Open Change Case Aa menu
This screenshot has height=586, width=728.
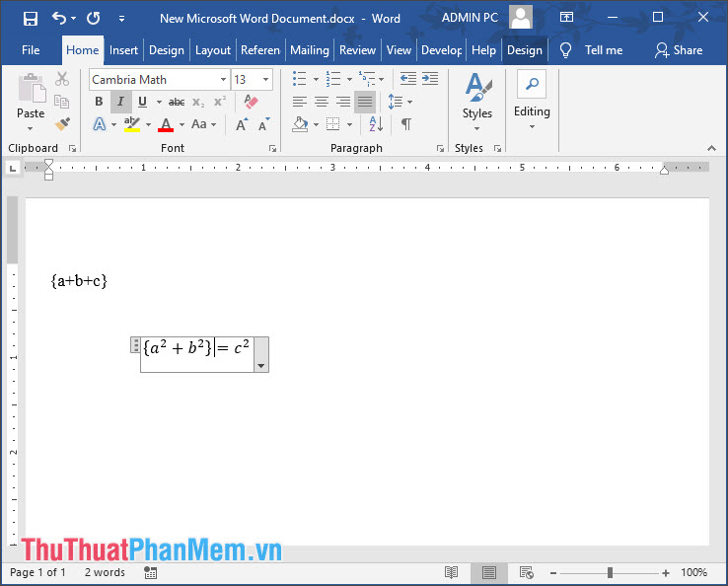[204, 124]
